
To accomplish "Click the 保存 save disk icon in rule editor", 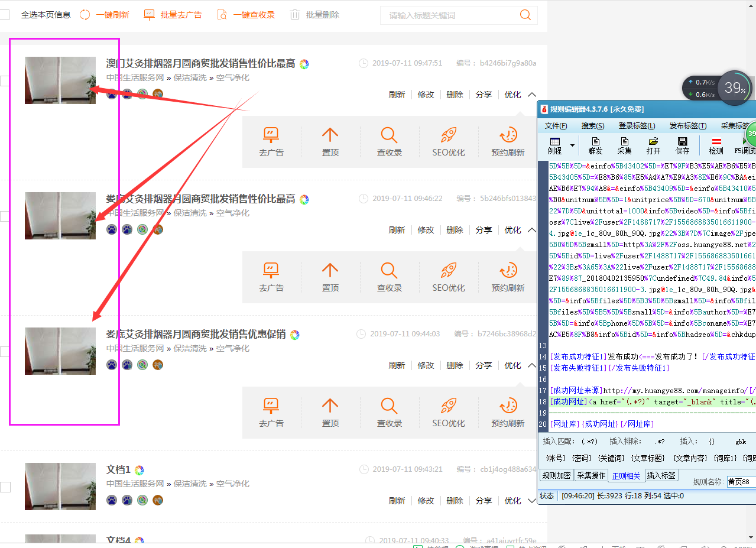I will pos(682,145).
